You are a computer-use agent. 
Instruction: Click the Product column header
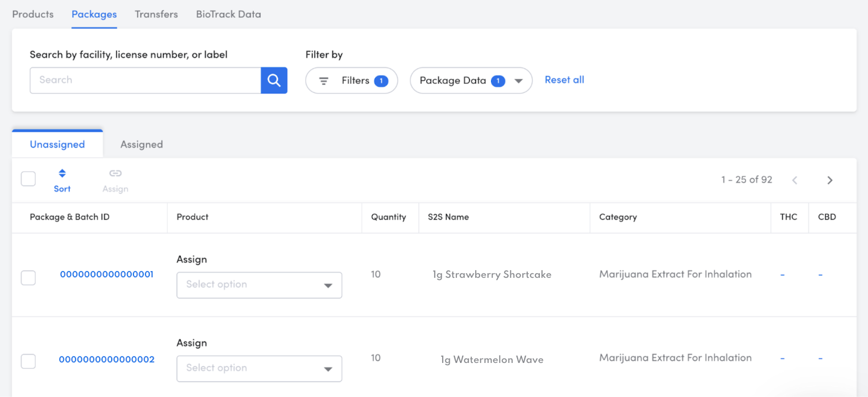[193, 217]
